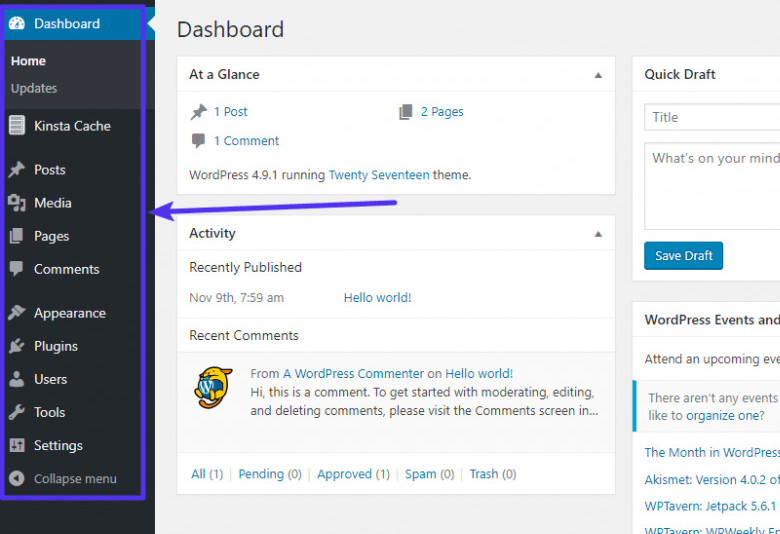Click the Posts pushpin icon in sidebar

[x=16, y=170]
